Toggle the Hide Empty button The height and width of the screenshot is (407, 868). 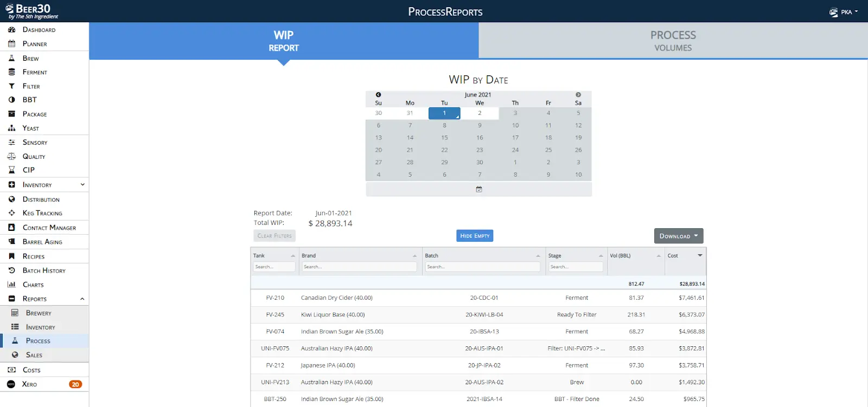click(475, 236)
